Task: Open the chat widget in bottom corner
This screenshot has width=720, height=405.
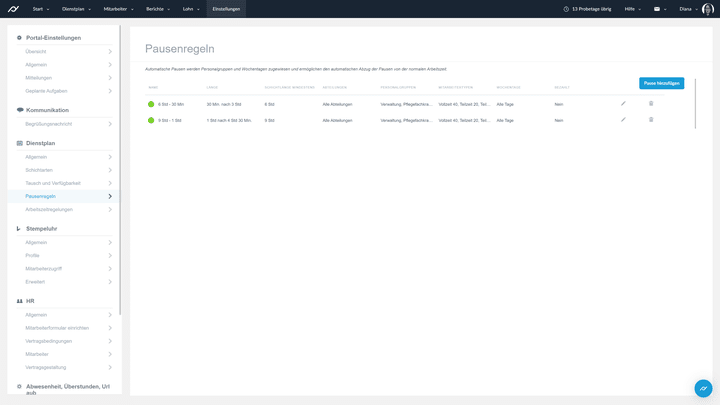Action: [703, 388]
